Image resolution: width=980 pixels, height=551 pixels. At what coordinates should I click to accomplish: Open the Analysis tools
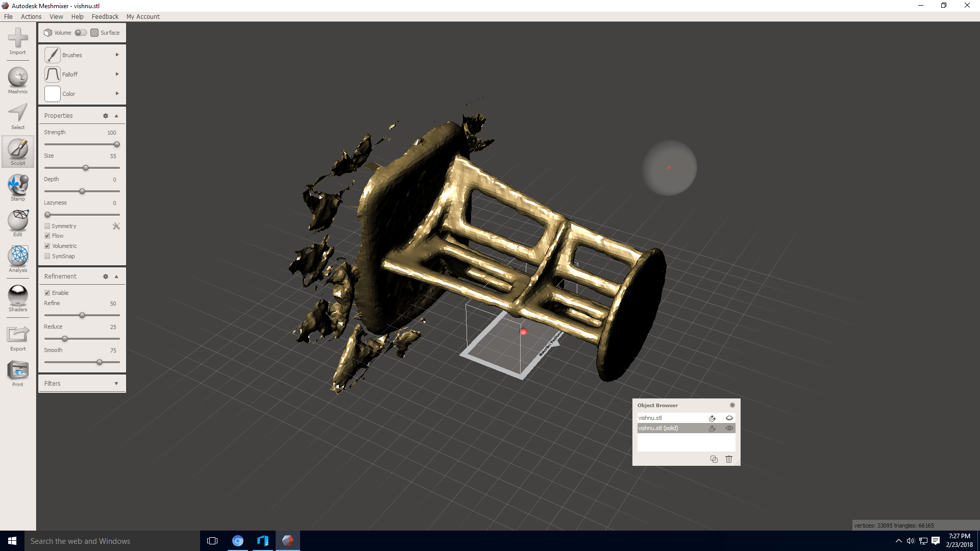[18, 259]
